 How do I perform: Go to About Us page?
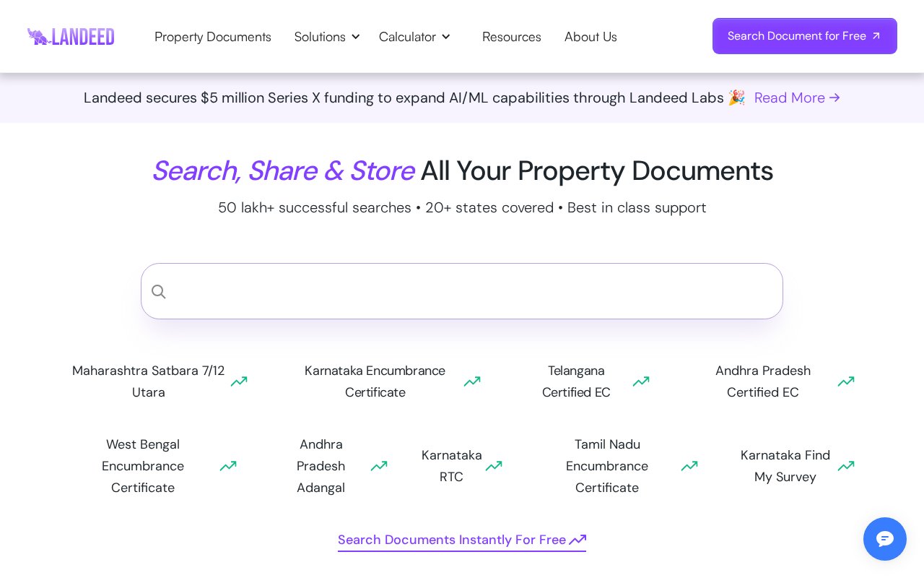click(590, 37)
